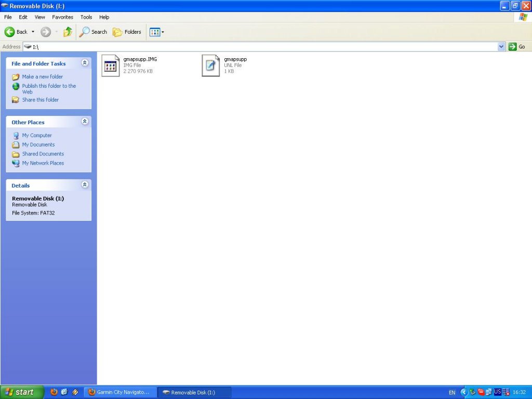Open Shared Documents link
This screenshot has height=399, width=532.
(x=43, y=154)
